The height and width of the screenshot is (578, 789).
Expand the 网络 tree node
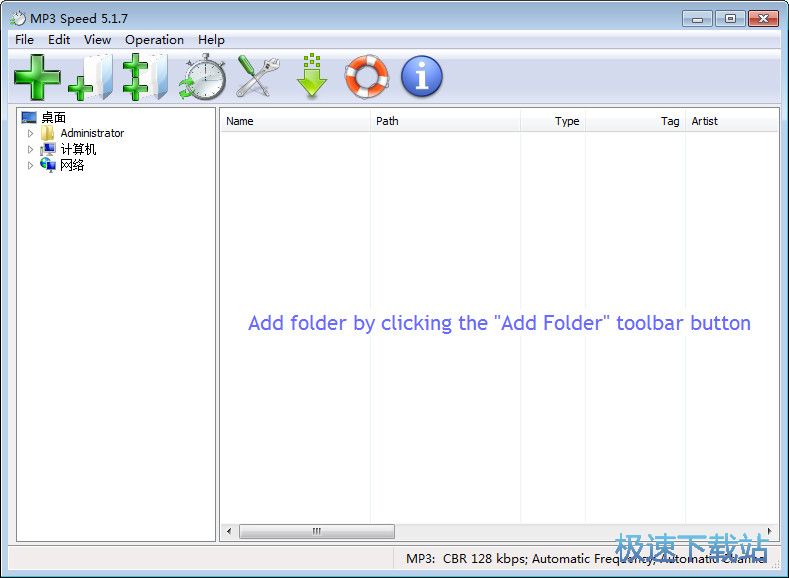tap(30, 165)
